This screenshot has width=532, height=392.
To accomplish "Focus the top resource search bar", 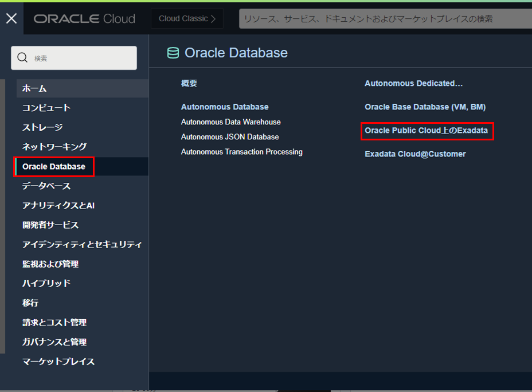I will pyautogui.click(x=384, y=19).
